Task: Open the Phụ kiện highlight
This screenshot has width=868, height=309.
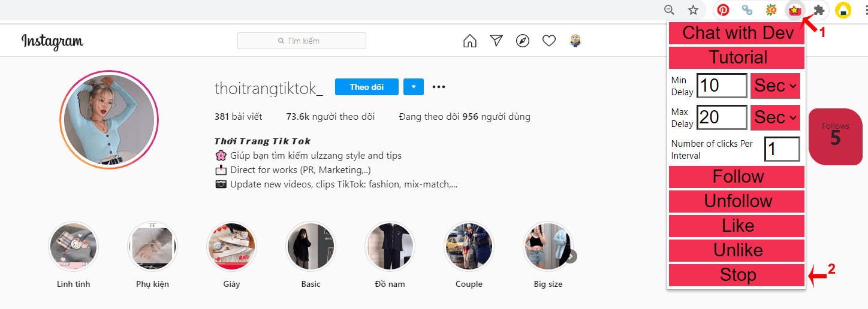Action: [152, 247]
